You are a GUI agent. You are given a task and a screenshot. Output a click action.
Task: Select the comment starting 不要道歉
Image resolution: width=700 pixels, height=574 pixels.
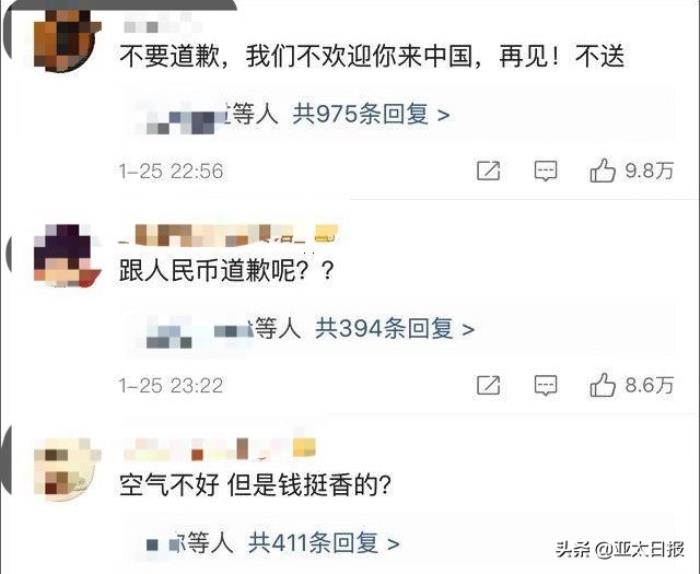[x=371, y=56]
